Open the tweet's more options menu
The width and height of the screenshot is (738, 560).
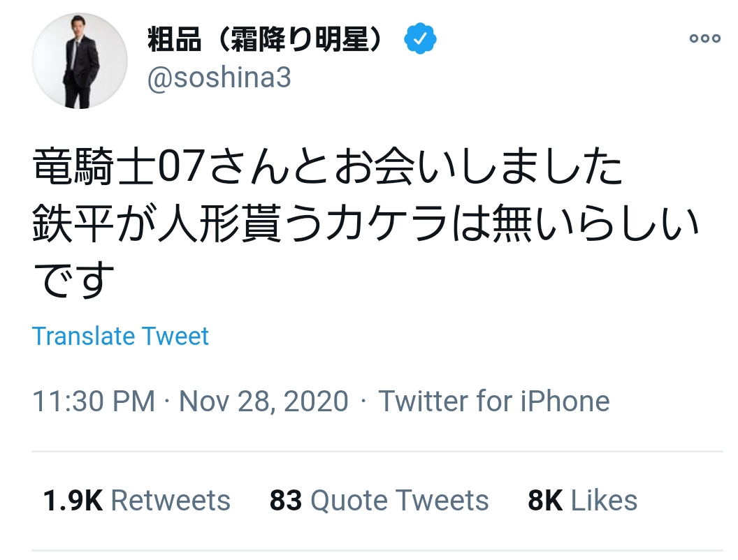pos(704,39)
